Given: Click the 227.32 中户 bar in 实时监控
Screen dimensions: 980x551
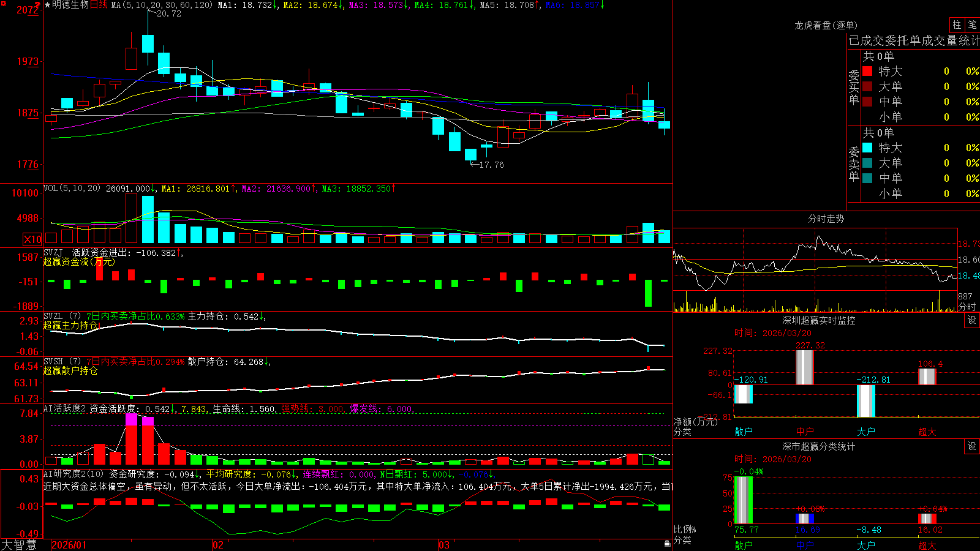Looking at the screenshot, I should [x=805, y=367].
